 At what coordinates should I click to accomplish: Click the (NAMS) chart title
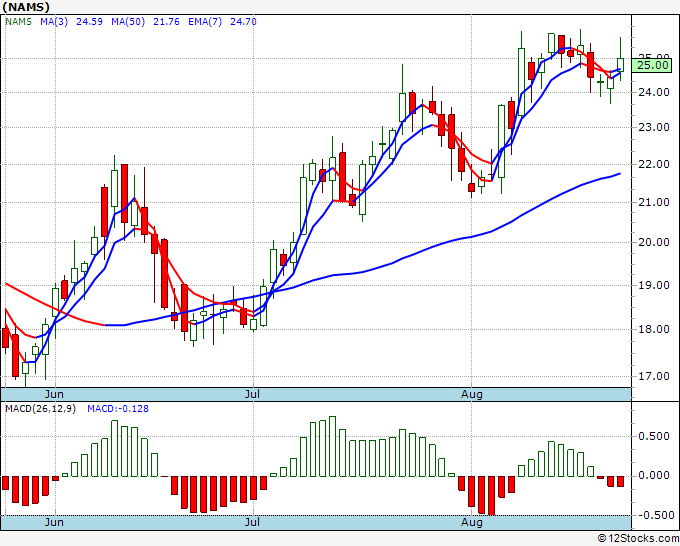pyautogui.click(x=26, y=7)
